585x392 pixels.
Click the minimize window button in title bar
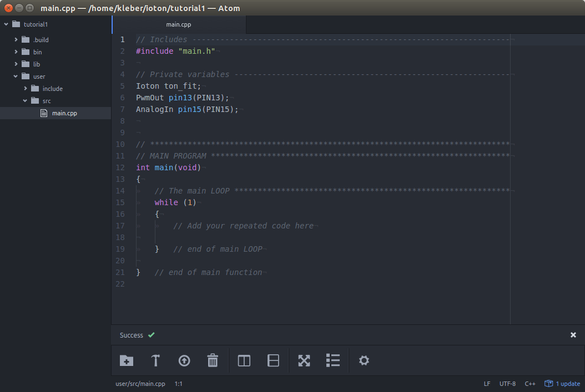[x=19, y=8]
